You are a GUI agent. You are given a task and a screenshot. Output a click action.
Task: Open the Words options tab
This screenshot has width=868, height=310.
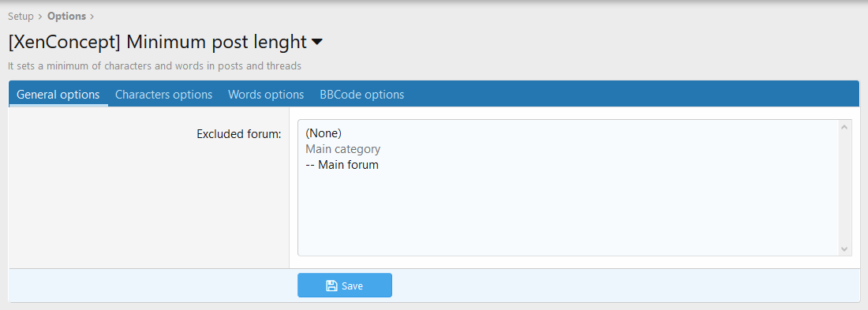(266, 94)
